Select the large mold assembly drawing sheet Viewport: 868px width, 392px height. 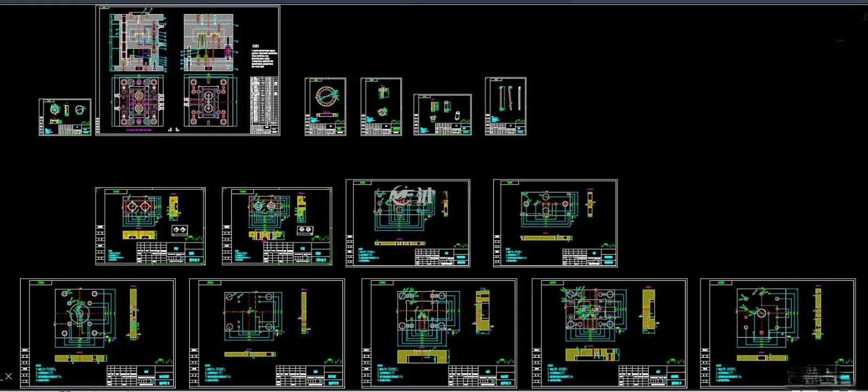pos(188,70)
